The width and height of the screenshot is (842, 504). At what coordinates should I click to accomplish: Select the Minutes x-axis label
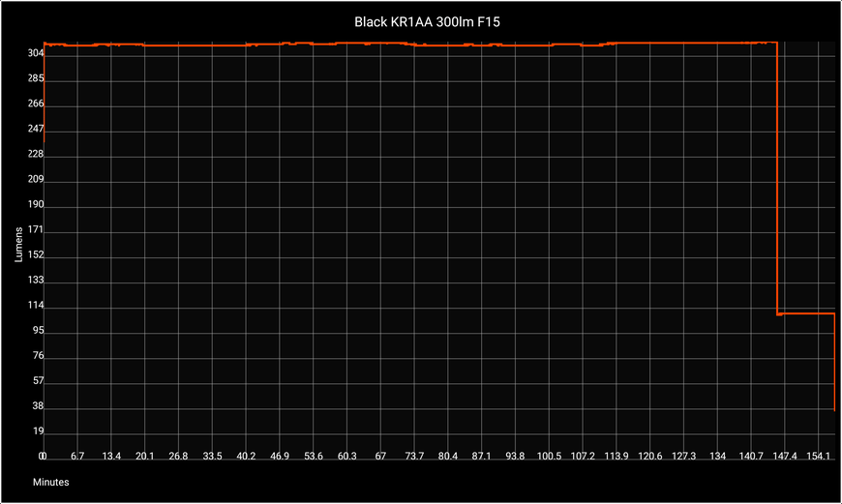click(50, 481)
